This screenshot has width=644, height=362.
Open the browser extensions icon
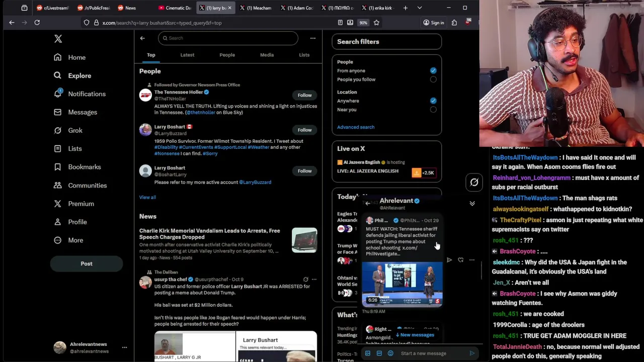(454, 23)
